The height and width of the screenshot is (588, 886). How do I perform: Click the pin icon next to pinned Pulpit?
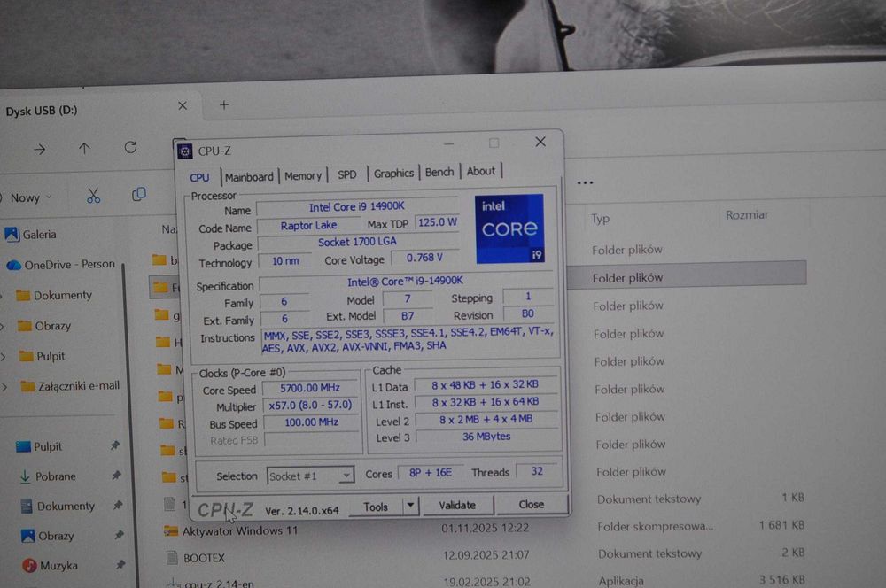click(x=114, y=445)
